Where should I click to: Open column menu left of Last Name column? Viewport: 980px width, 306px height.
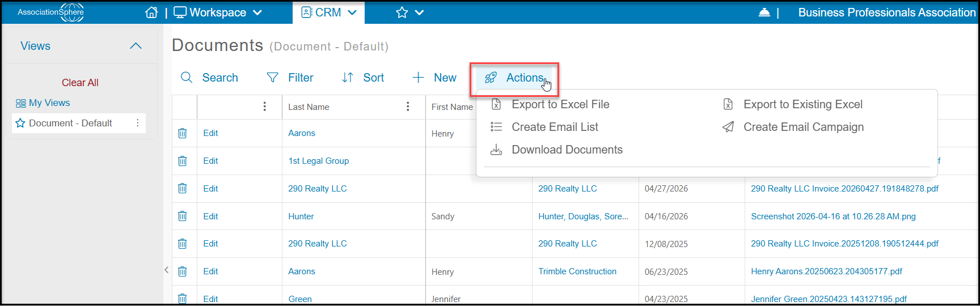point(265,107)
